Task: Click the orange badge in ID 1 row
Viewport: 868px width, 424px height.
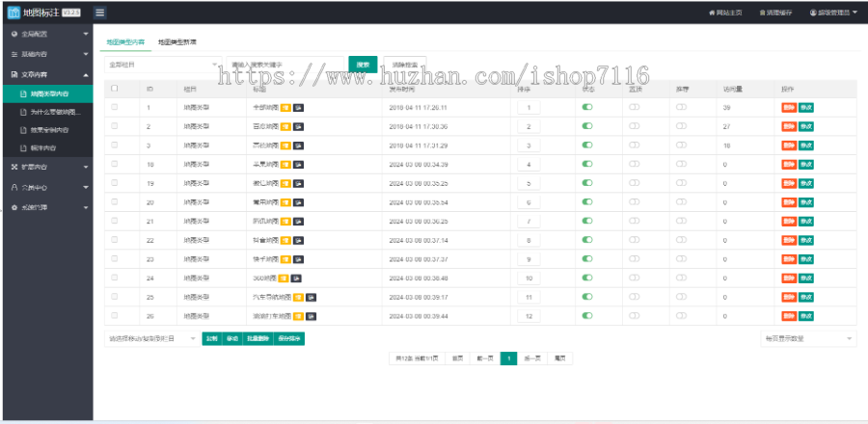Action: click(285, 108)
